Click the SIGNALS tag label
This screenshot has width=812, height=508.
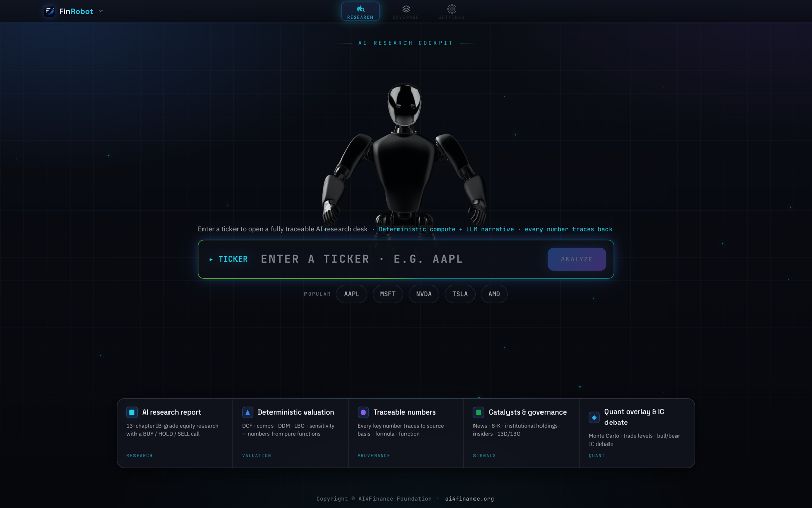485,456
